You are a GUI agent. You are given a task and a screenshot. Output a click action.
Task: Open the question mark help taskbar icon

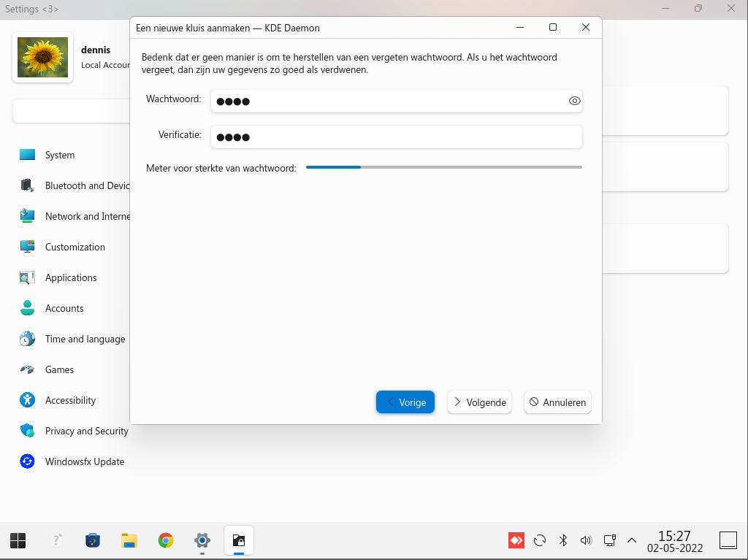tap(56, 540)
